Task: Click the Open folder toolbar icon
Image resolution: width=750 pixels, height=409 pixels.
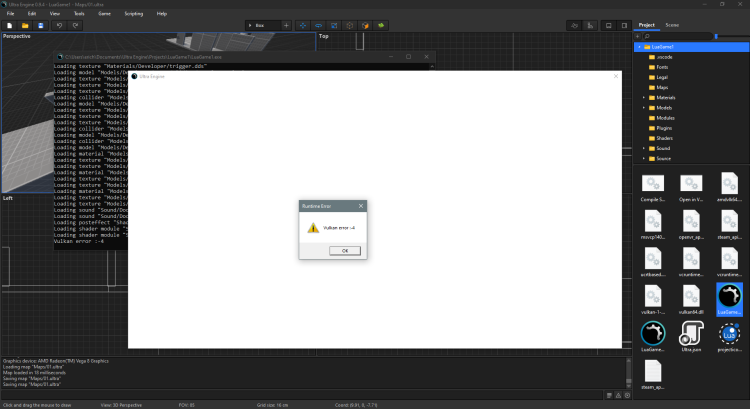Action: pyautogui.click(x=25, y=25)
